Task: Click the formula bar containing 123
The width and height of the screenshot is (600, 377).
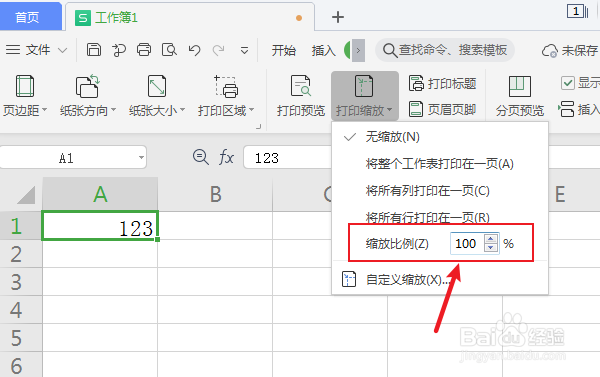Action: pos(287,157)
